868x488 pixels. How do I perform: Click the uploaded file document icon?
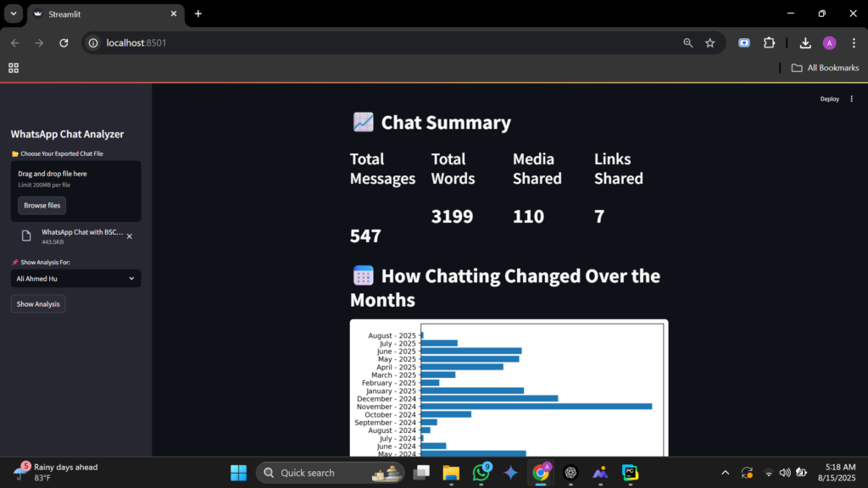[26, 236]
